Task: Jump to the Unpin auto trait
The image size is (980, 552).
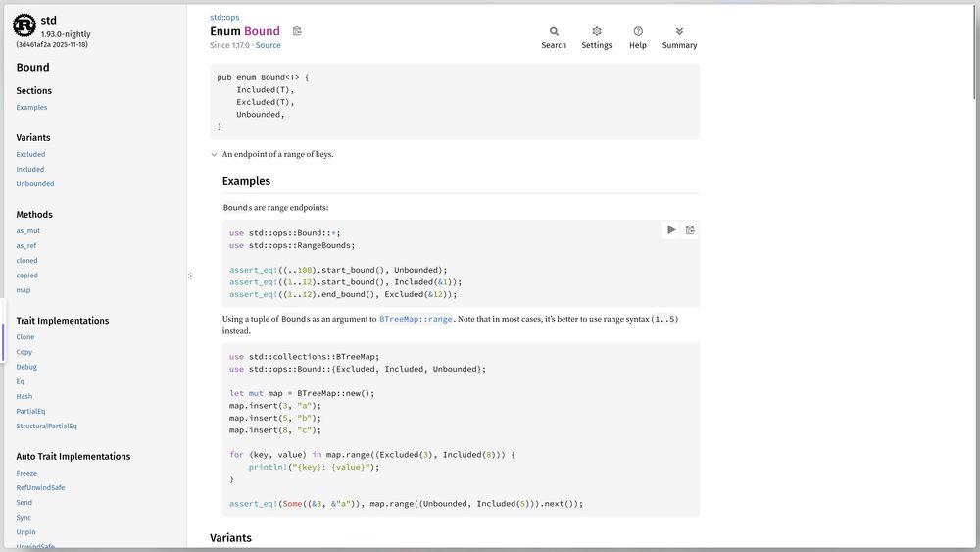Action: pyautogui.click(x=25, y=532)
